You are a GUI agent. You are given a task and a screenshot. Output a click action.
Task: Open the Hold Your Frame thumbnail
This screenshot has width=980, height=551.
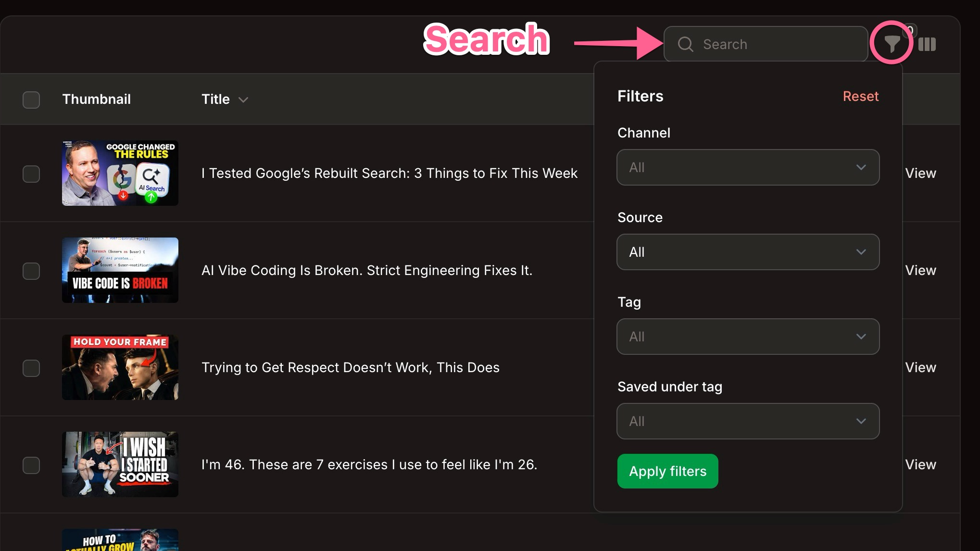pos(120,367)
